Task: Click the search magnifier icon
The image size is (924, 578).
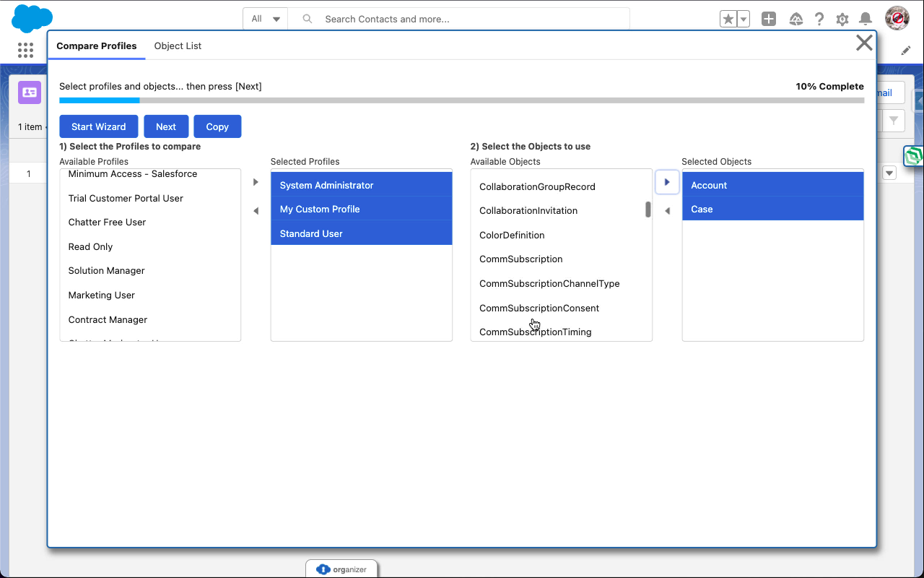Action: 308,19
